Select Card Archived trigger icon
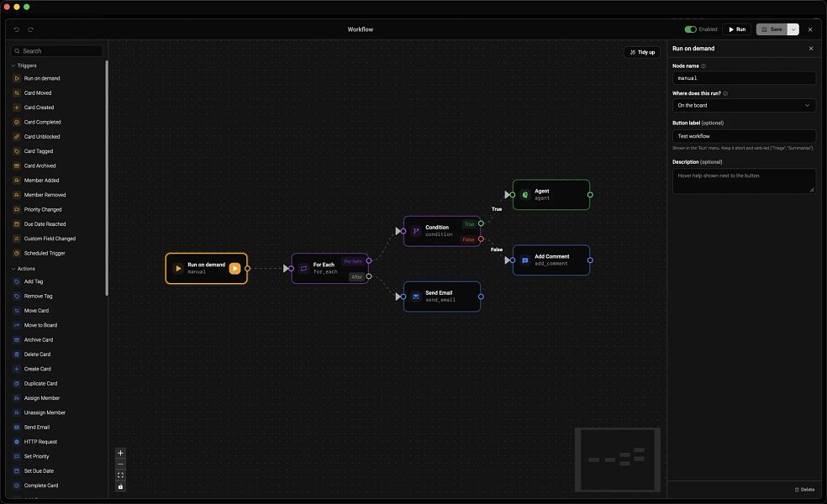Viewport: 827px width, 504px height. (x=17, y=166)
